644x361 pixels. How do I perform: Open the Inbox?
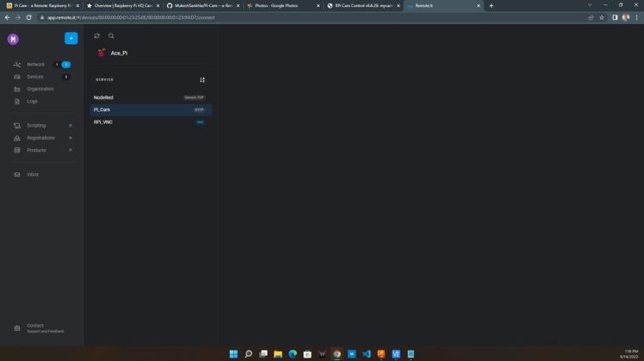coord(33,175)
